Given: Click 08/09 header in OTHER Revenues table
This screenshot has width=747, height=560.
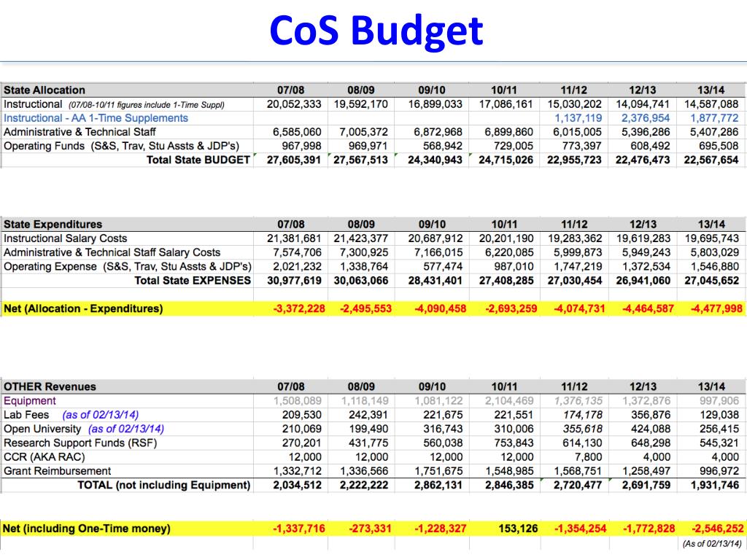Looking at the screenshot, I should pyautogui.click(x=360, y=386).
